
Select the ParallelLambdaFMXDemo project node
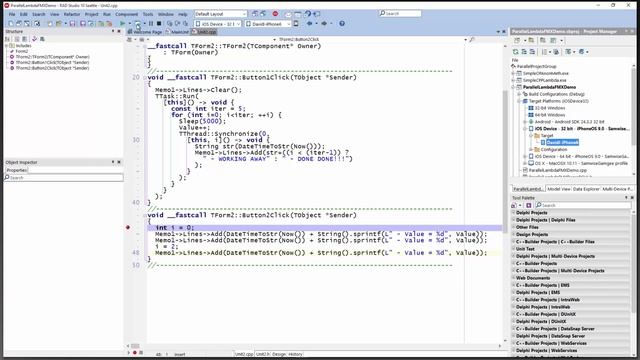549,87
